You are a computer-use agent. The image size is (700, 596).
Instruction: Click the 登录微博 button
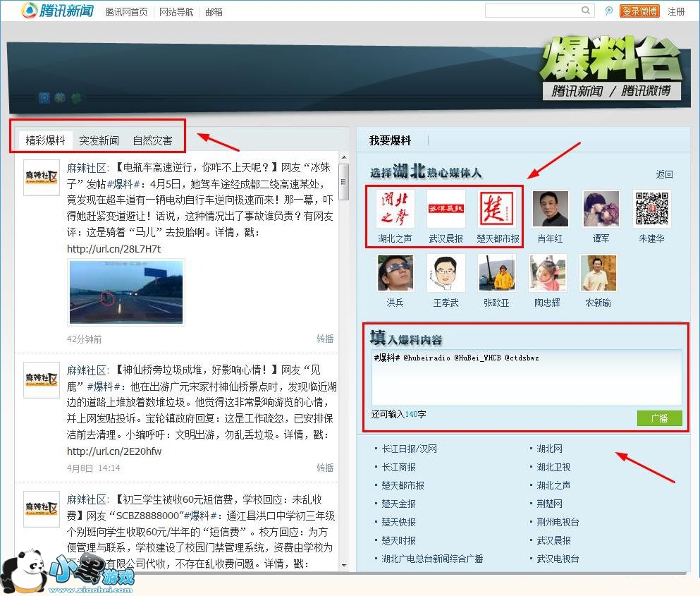coord(640,11)
